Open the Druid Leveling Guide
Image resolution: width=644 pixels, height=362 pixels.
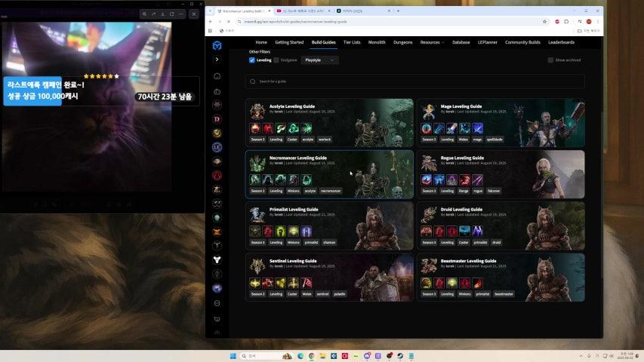(x=501, y=225)
